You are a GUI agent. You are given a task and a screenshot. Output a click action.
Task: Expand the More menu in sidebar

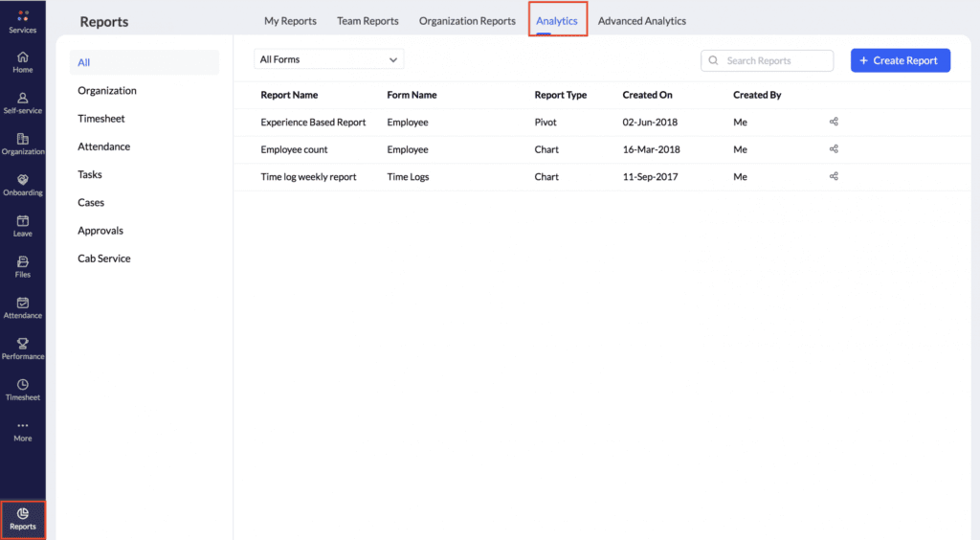point(23,427)
